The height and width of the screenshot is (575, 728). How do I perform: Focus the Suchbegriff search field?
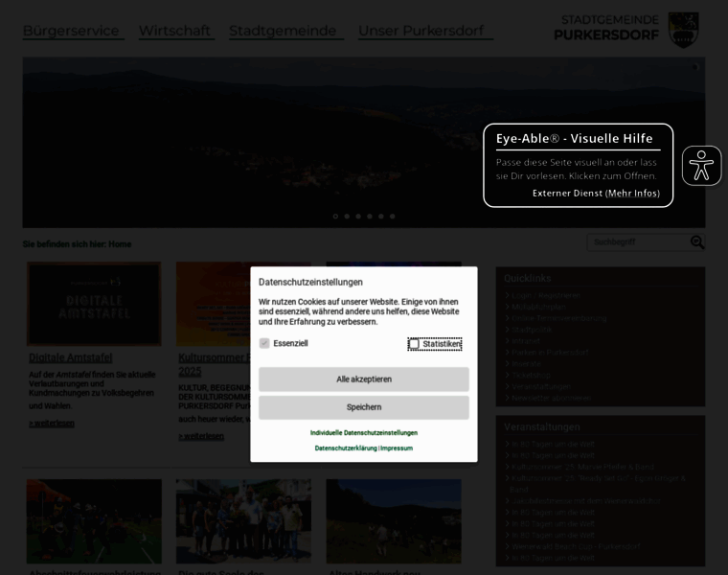click(x=638, y=242)
